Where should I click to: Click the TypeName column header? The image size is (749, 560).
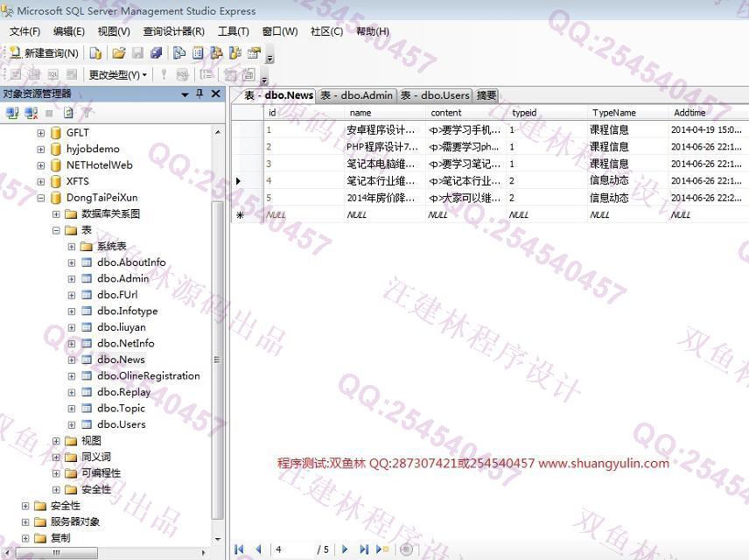click(627, 113)
